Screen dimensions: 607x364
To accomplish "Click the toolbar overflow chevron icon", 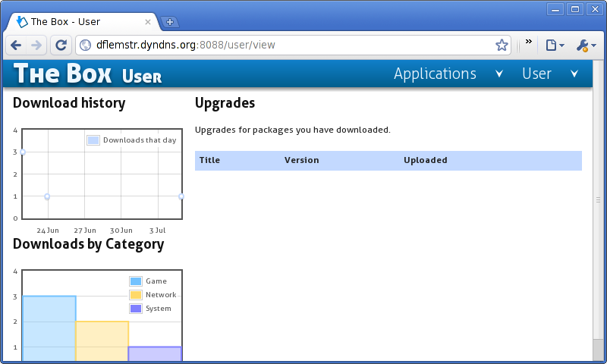I will tap(528, 42).
